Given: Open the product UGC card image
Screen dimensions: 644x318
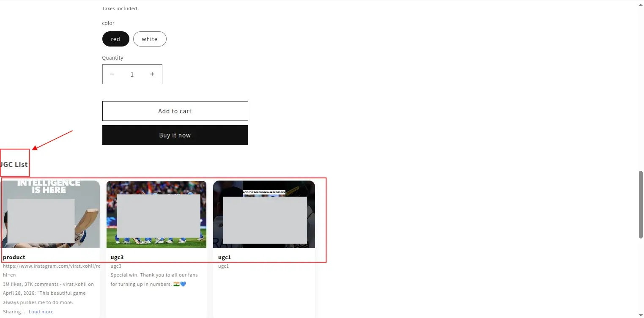Looking at the screenshot, I should point(50,214).
